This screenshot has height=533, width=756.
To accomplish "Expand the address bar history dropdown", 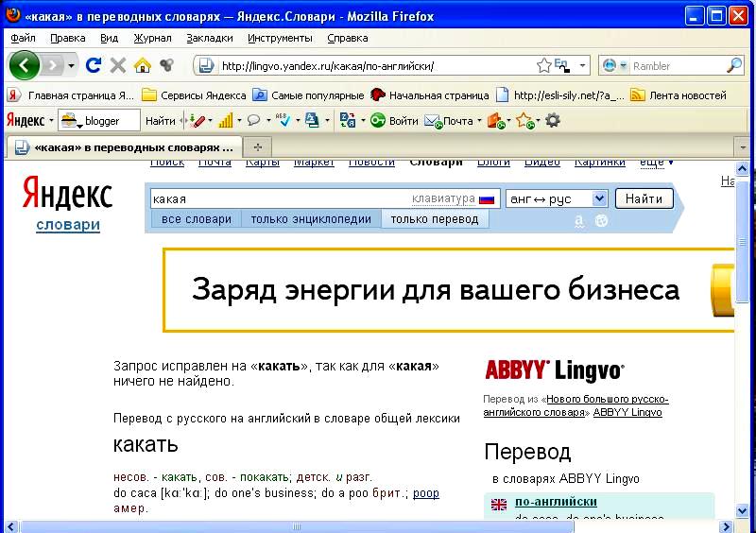I will point(582,65).
